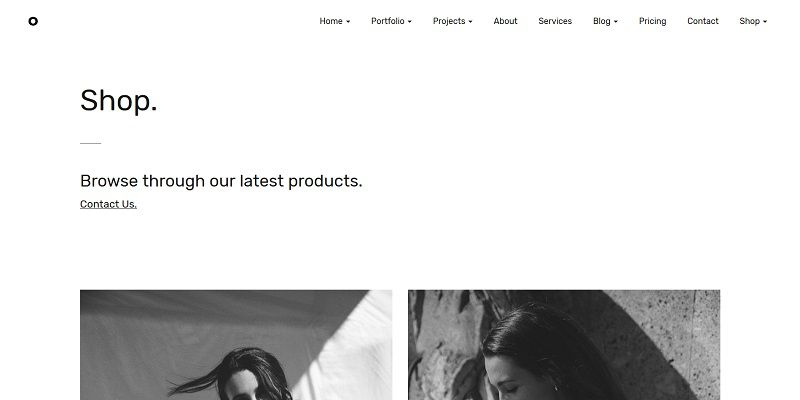Select the Blog nav label
The width and height of the screenshot is (800, 400).
point(602,21)
